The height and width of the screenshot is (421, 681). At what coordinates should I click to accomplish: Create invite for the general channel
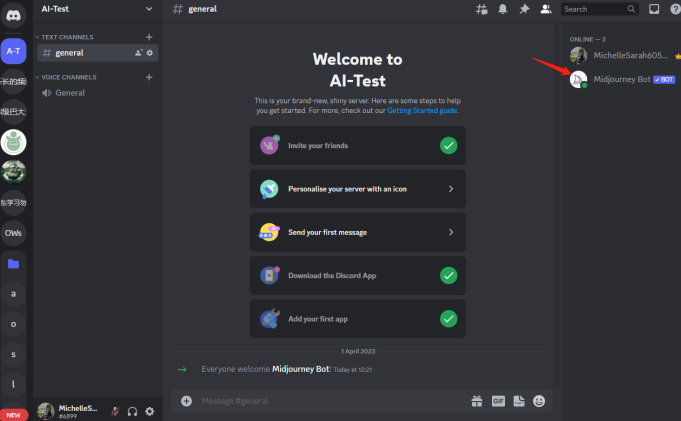(139, 53)
